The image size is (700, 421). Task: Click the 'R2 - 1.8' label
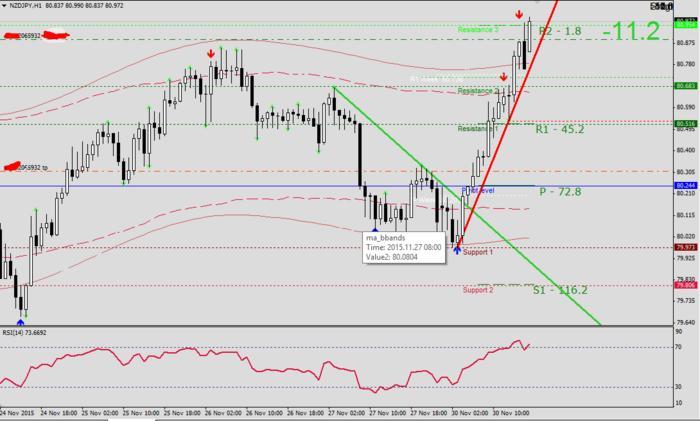[x=560, y=31]
